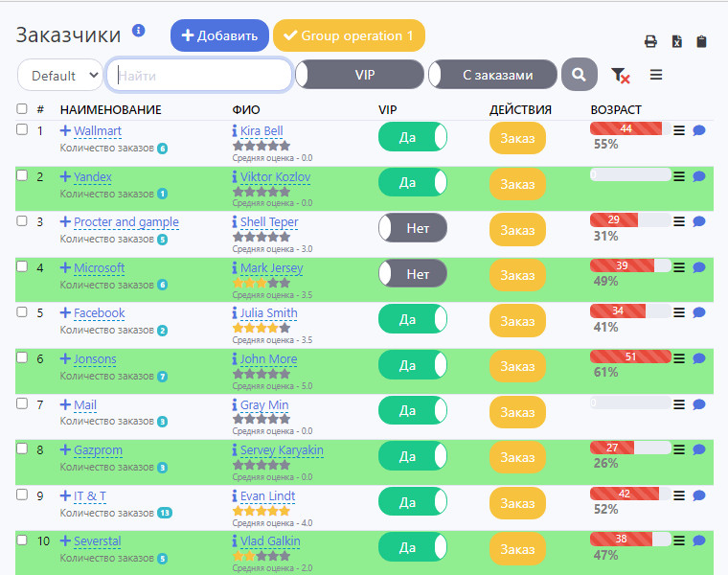The height and width of the screenshot is (575, 728).
Task: Expand the Wallmart row with plus sign
Action: 65,130
